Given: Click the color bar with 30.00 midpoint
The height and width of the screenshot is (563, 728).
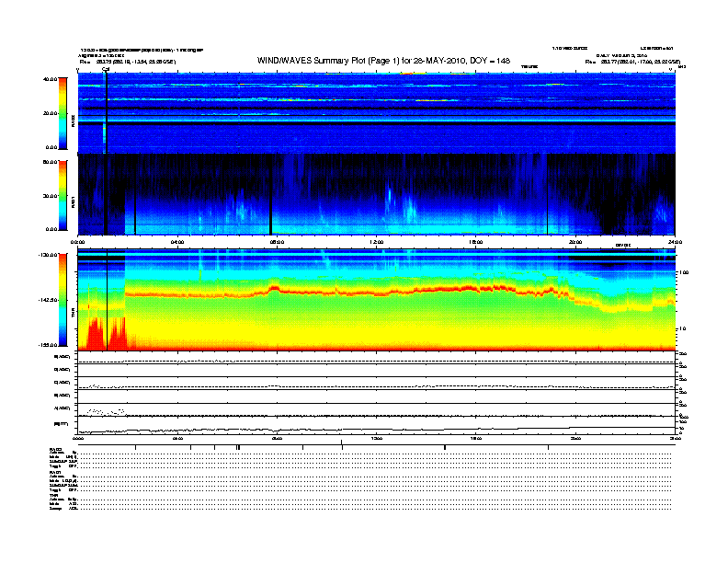Looking at the screenshot, I should pos(63,196).
